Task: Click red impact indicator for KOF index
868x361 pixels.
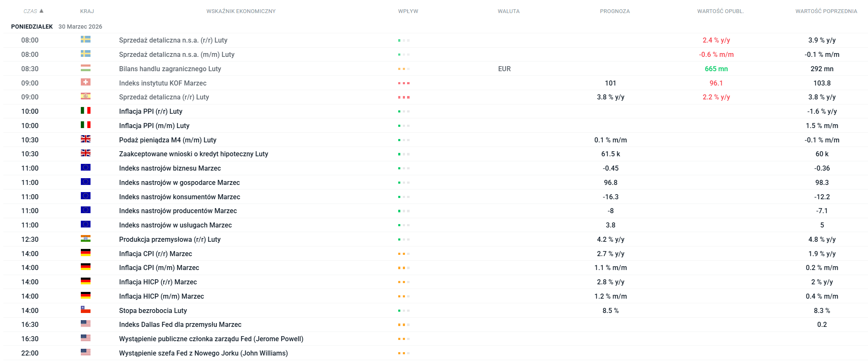Action: pyautogui.click(x=404, y=83)
